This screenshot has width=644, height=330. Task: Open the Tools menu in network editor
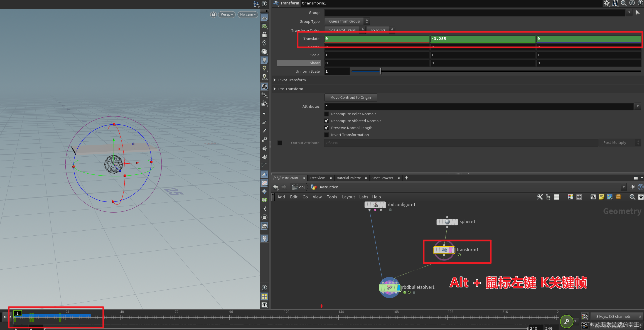pos(332,197)
